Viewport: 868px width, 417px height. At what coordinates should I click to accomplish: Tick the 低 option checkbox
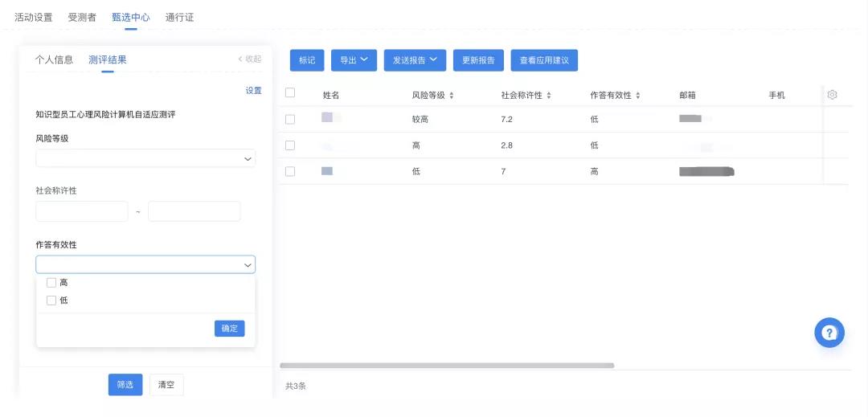coord(51,300)
